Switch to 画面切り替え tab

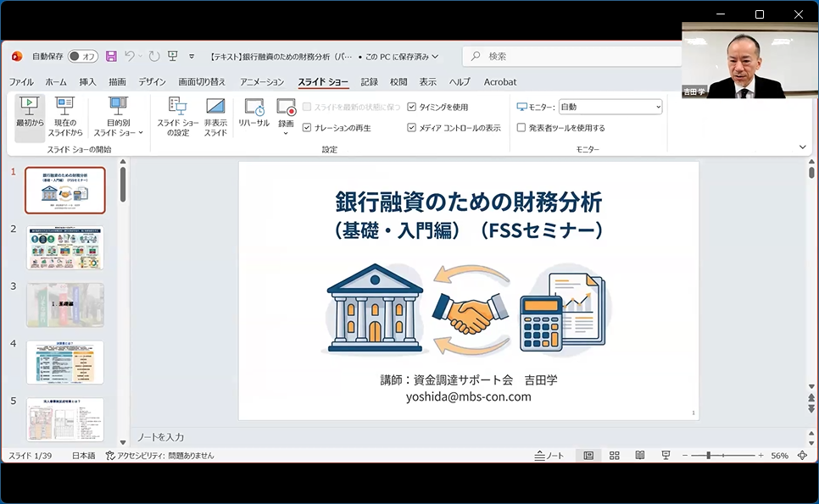(202, 82)
